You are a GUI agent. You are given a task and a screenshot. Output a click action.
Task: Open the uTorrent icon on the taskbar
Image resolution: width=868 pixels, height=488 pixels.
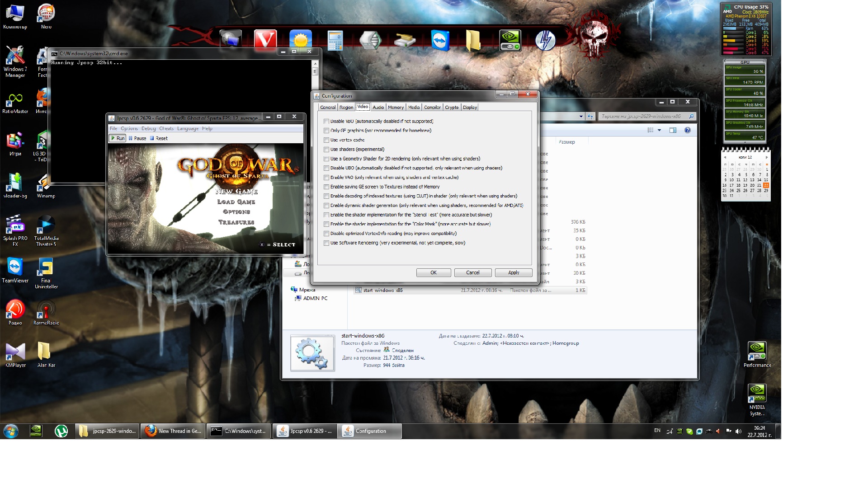[x=61, y=431]
